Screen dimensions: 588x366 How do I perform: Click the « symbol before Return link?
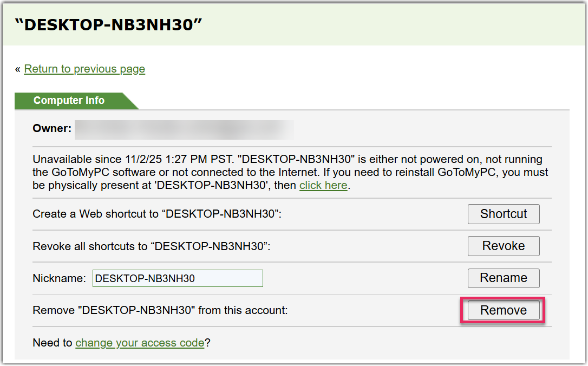[x=18, y=69]
